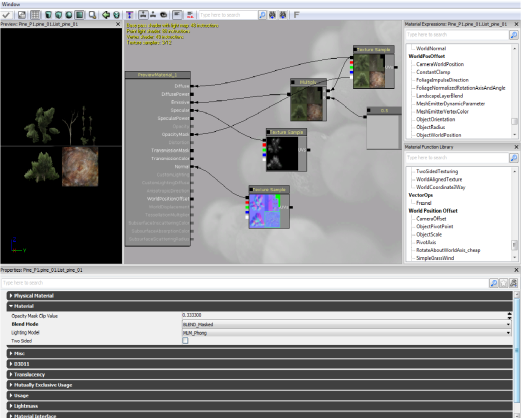
Task: Focus the main toolbar search field
Action: click(228, 15)
